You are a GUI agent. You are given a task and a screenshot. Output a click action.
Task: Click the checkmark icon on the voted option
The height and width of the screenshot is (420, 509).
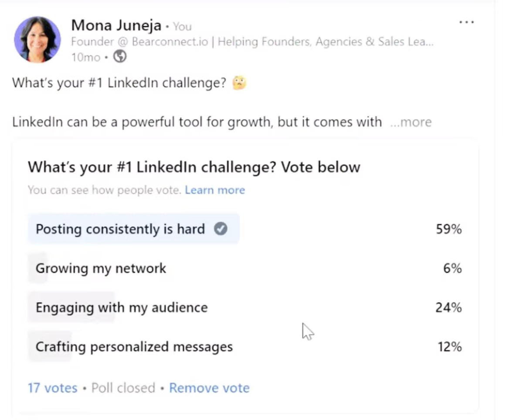click(x=221, y=229)
